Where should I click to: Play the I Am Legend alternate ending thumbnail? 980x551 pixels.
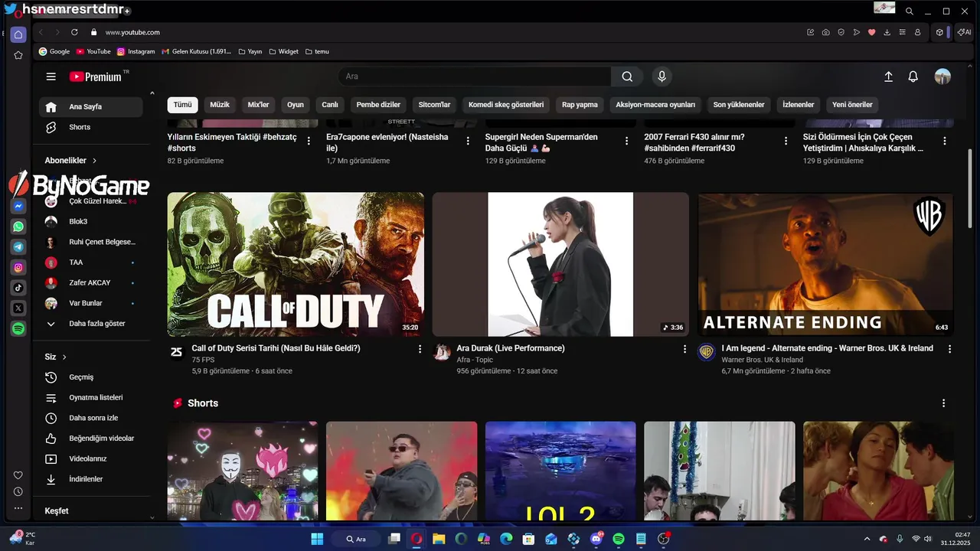point(825,264)
